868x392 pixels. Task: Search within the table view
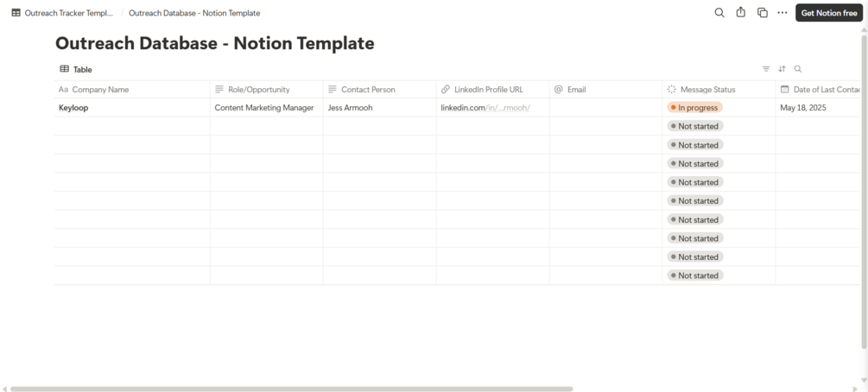coord(798,69)
